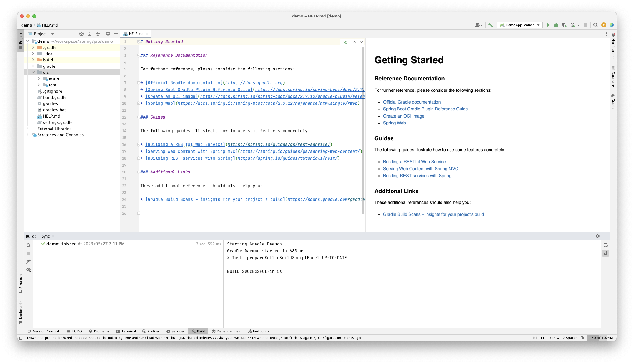Click the Build project hammer icon
Image resolution: width=634 pixels, height=364 pixels.
491,25
